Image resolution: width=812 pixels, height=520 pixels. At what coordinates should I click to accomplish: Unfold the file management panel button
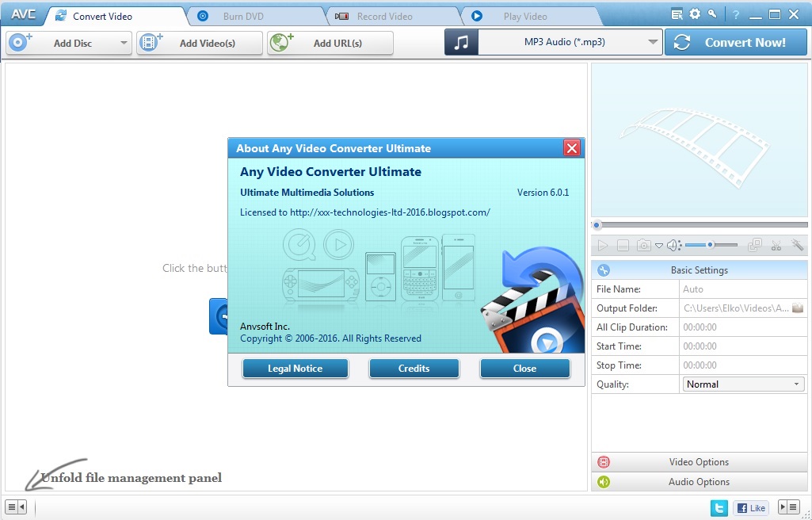(16, 507)
